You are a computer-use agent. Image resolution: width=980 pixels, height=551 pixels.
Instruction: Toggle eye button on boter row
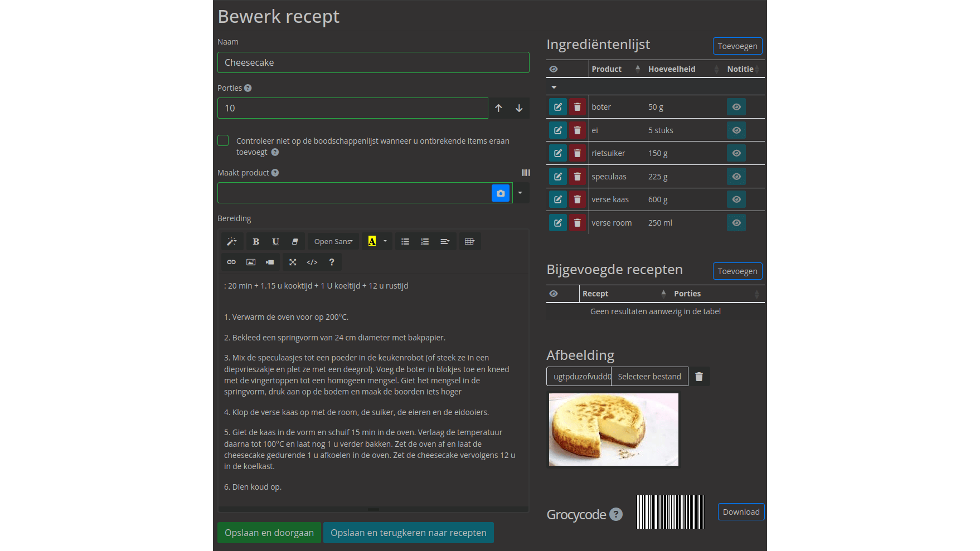[736, 107]
